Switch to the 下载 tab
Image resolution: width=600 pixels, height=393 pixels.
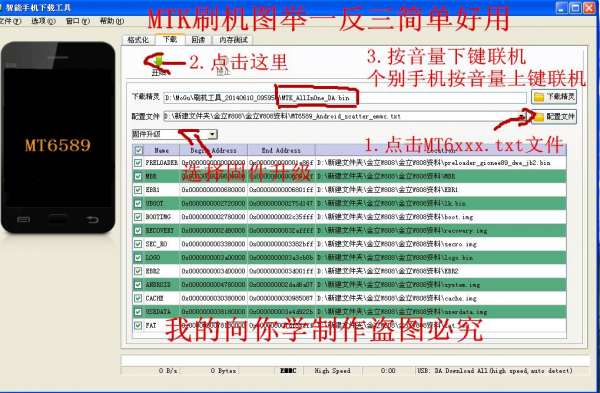[170, 39]
